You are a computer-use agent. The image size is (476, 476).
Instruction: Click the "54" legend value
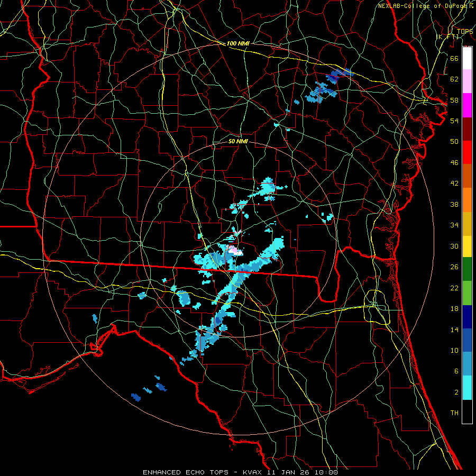click(x=454, y=121)
